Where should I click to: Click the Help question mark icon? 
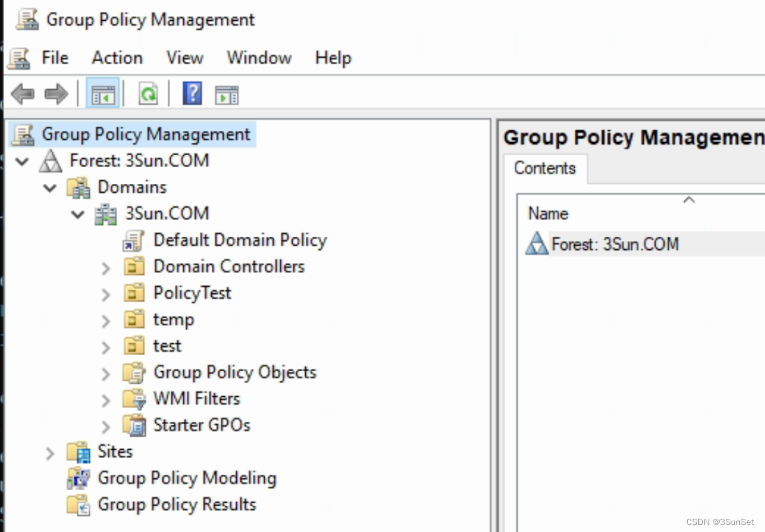click(x=190, y=93)
